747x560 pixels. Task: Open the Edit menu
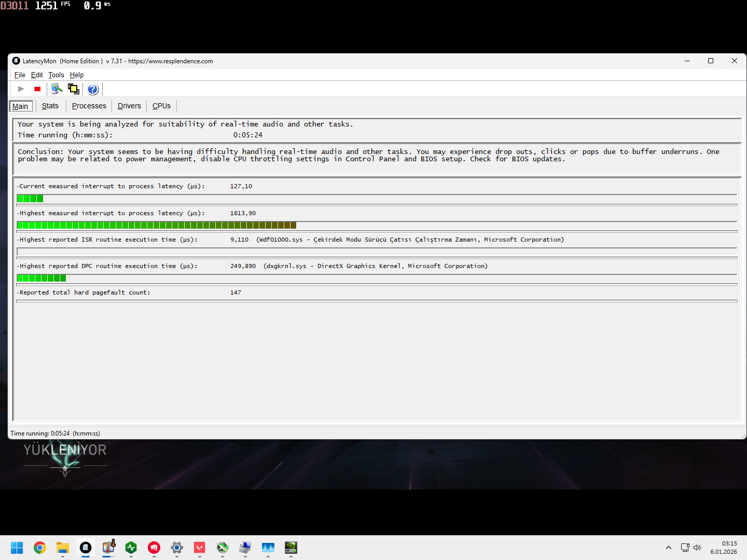tap(37, 75)
